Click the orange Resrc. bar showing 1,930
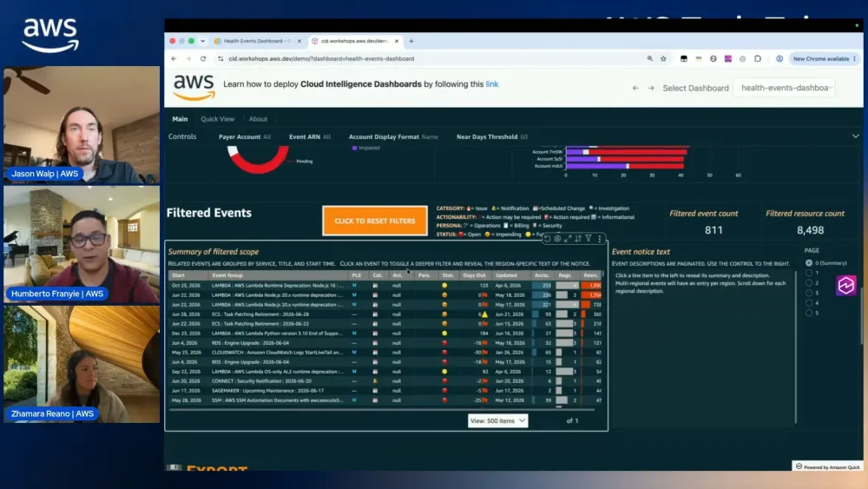Image resolution: width=868 pixels, height=489 pixels. coord(592,285)
